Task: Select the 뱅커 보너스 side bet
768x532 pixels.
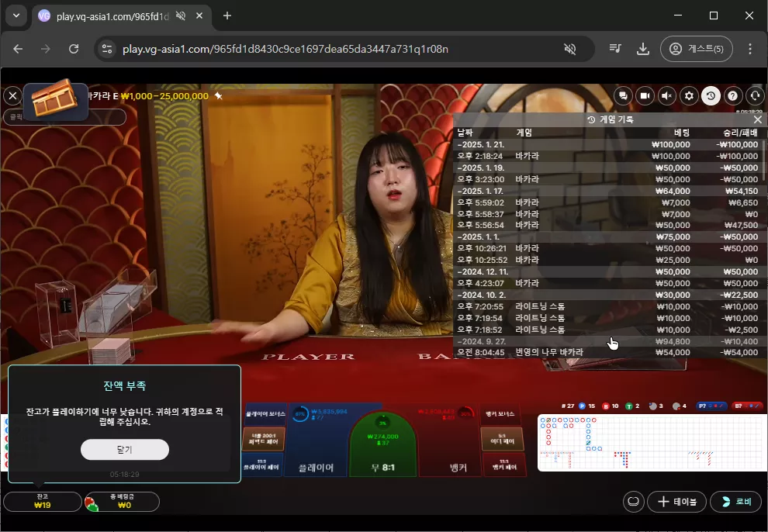Action: click(500, 414)
